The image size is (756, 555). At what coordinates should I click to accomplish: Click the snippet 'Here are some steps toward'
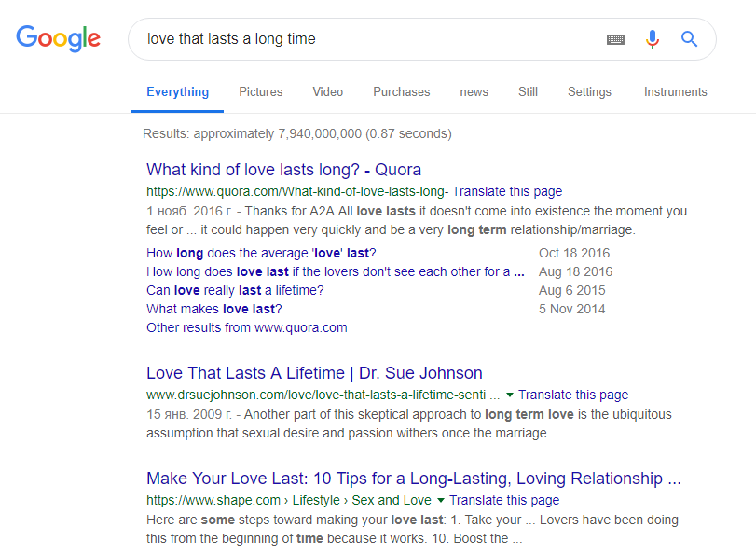[412, 529]
